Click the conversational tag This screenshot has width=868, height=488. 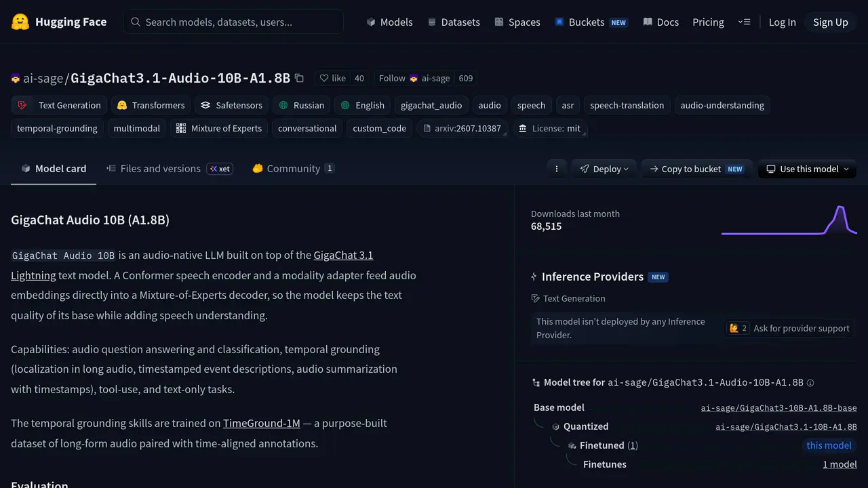point(307,128)
